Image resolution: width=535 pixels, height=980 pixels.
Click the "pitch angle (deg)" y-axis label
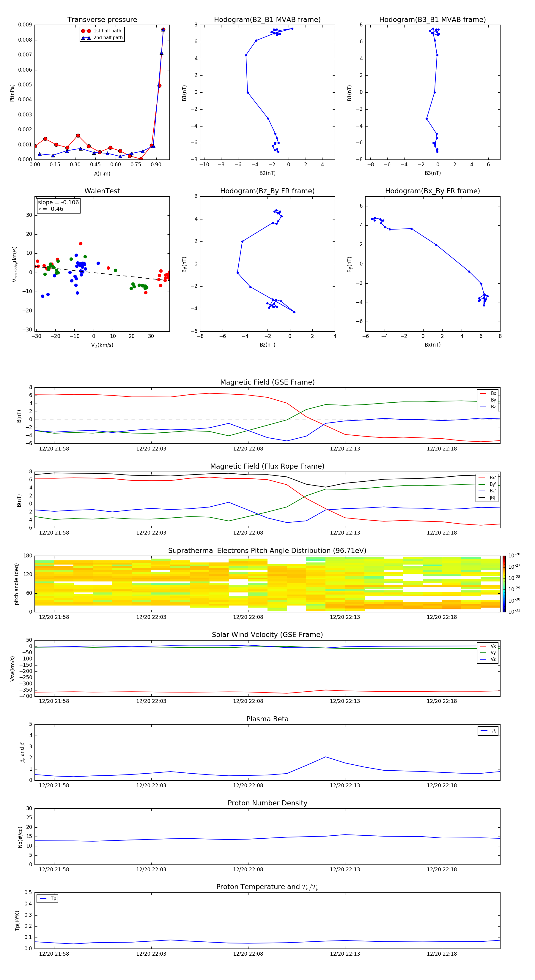coord(16,584)
